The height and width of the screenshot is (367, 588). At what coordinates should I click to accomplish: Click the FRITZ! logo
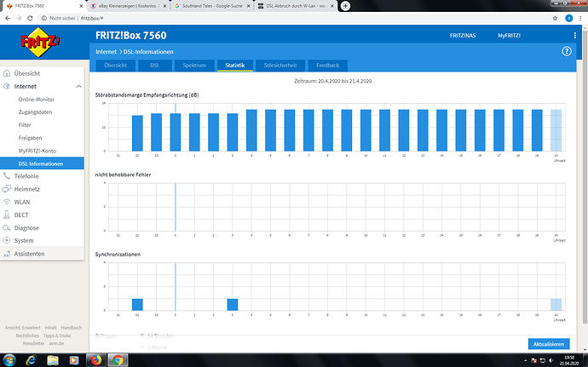point(40,42)
